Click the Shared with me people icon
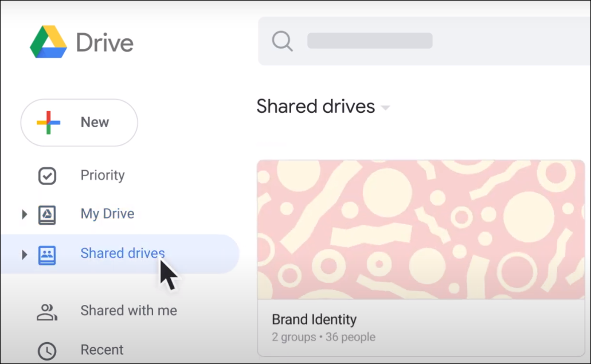Image resolution: width=591 pixels, height=364 pixels. [47, 311]
